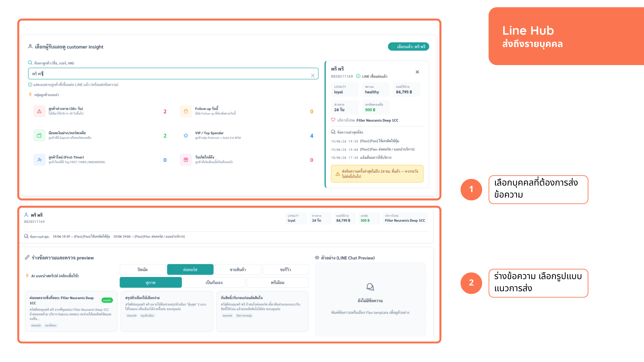The image size is (644, 362).
Task: Switch to the ขอรีวิว script tab
Action: (x=286, y=270)
